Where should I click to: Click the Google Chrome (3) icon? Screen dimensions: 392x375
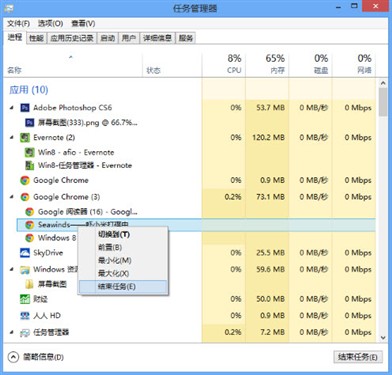[x=25, y=197]
